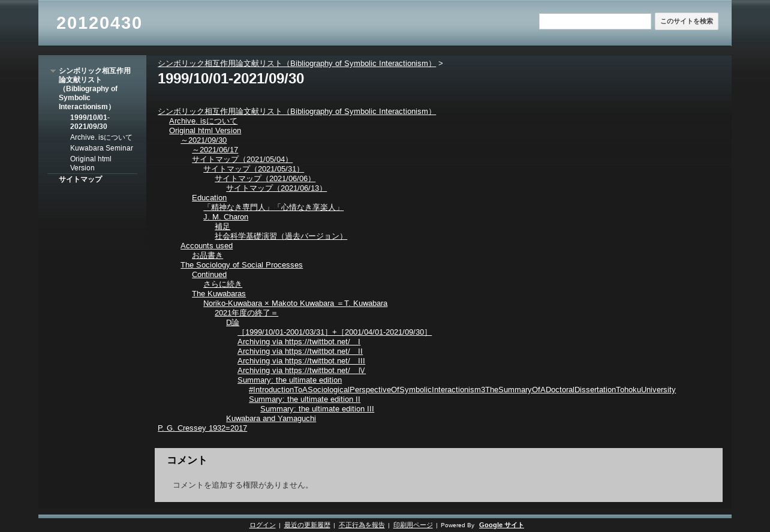Open the ～2021/09/30 tree link
This screenshot has height=532, width=770.
203,140
